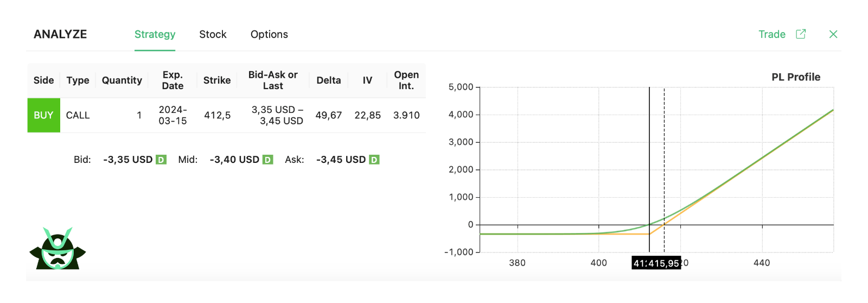Click the Trade link
This screenshot has height=303, width=868.
click(x=771, y=34)
